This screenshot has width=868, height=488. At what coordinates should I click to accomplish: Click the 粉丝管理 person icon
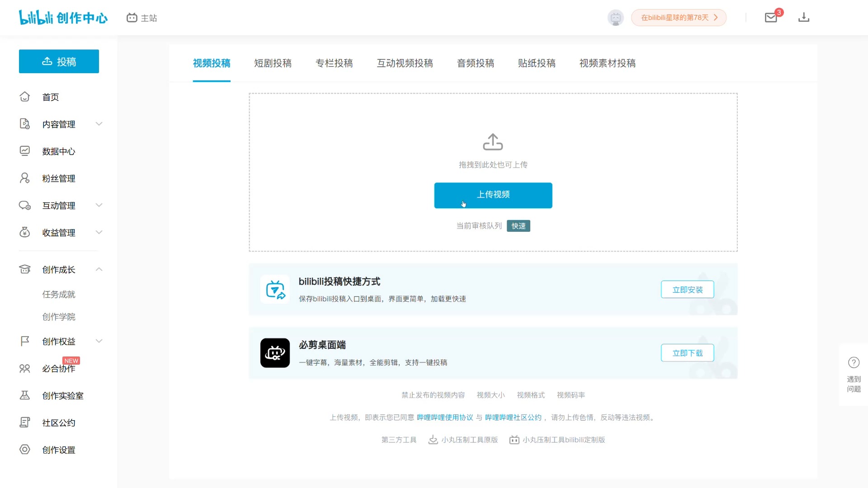[25, 178]
